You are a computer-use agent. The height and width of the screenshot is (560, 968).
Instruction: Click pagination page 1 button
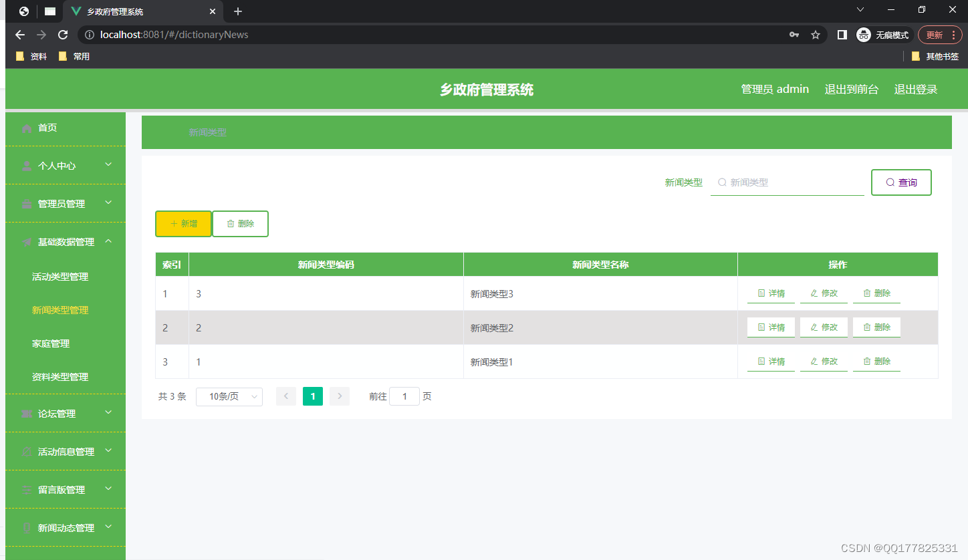[x=313, y=396]
